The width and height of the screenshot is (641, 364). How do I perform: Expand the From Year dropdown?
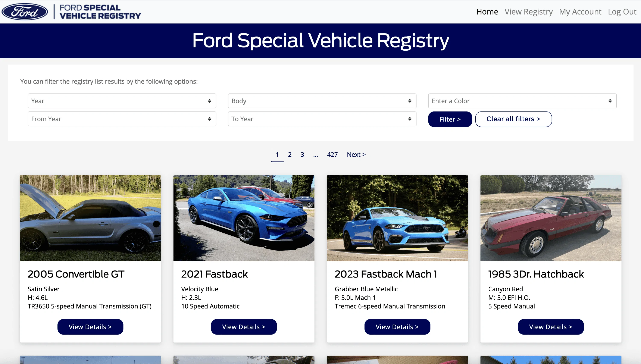pos(122,119)
